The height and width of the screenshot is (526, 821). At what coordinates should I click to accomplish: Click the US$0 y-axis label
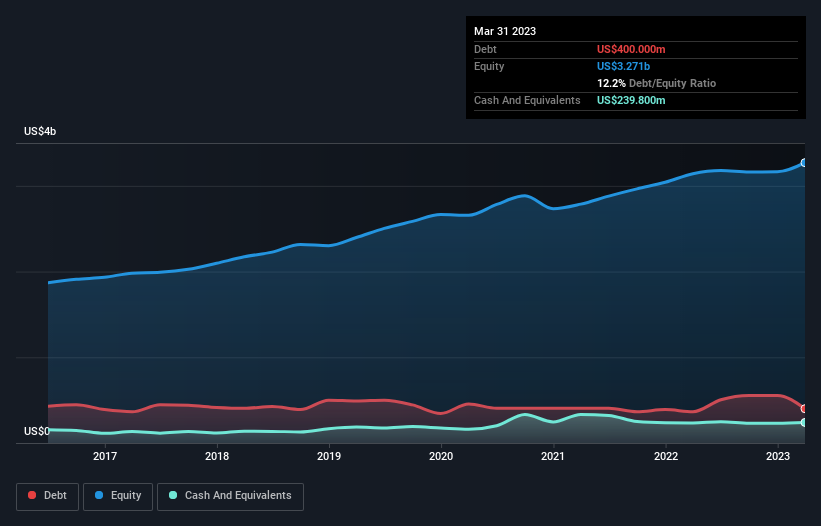pos(37,431)
